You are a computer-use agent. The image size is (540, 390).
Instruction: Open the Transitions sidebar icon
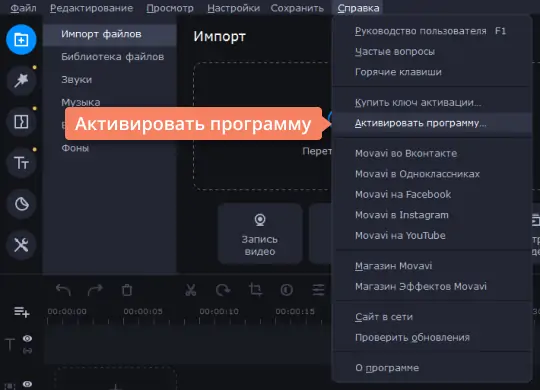(21, 122)
